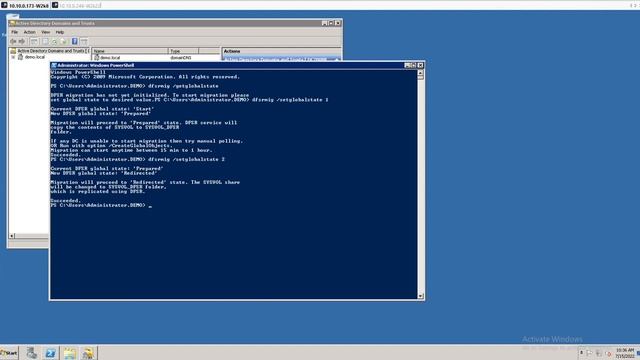640x360 pixels.
Task: Click the Start button on taskbar
Action: point(9,353)
